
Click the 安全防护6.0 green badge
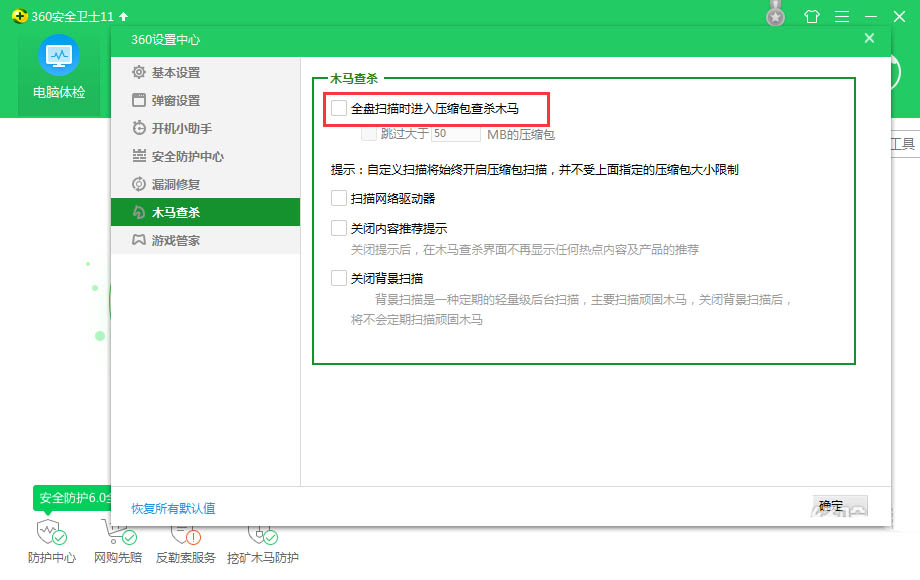pos(70,498)
